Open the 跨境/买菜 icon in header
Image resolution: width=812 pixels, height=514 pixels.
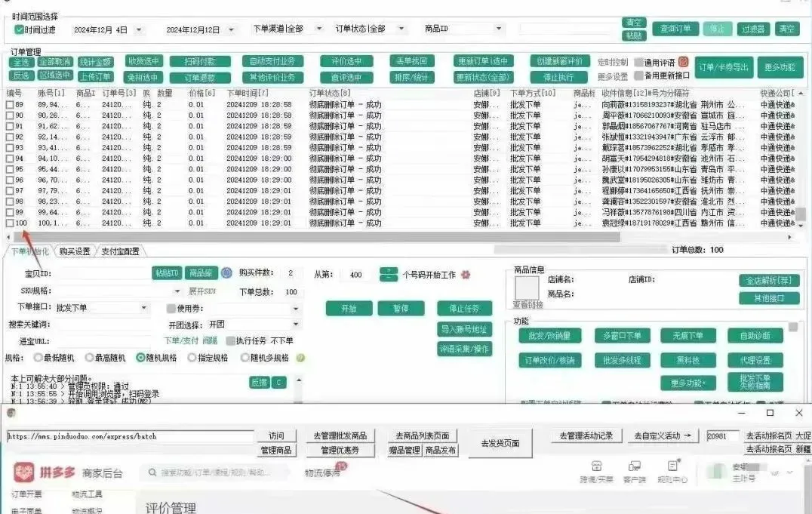pyautogui.click(x=597, y=467)
